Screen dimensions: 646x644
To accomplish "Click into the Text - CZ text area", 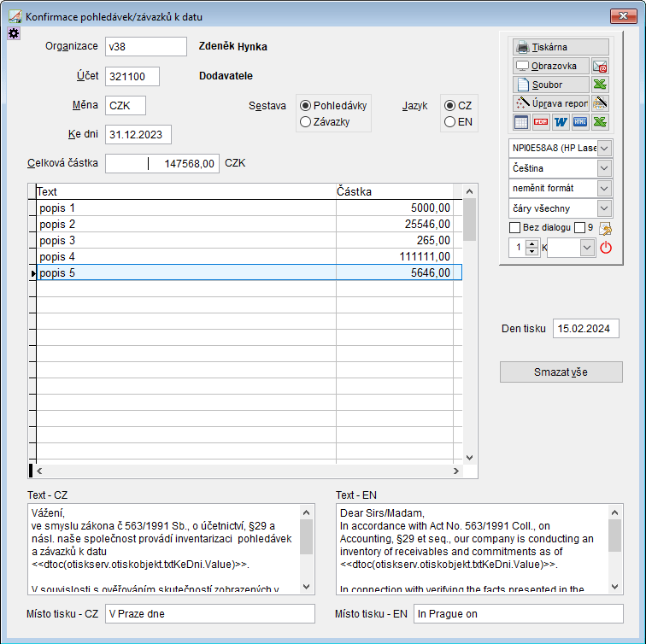I will tap(164, 549).
